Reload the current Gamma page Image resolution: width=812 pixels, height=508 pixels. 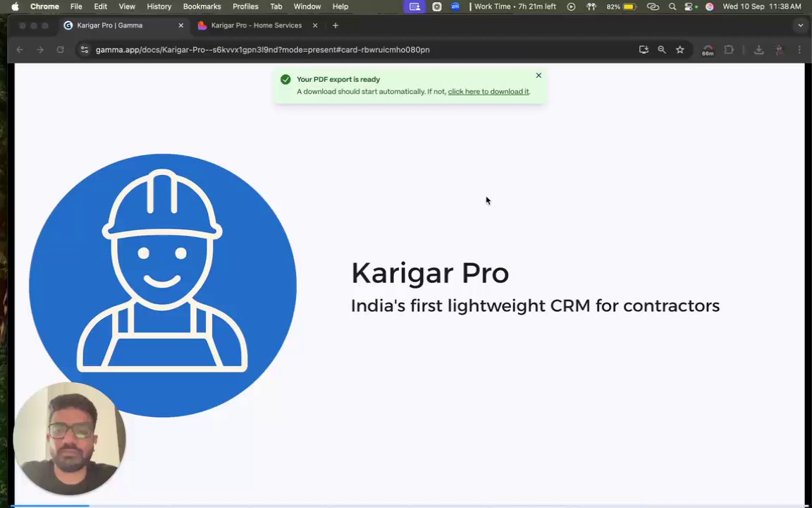[x=60, y=50]
